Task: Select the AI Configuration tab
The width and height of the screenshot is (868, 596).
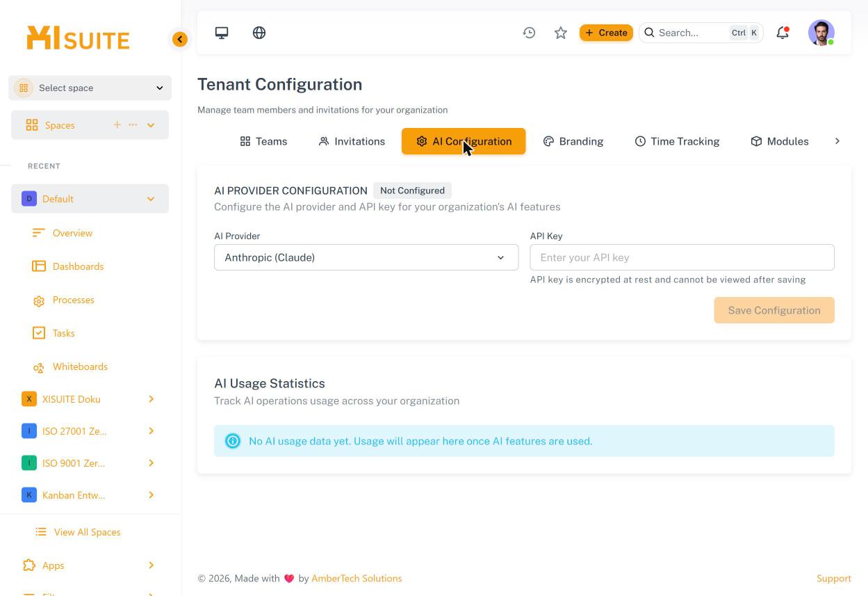Action: pos(464,141)
